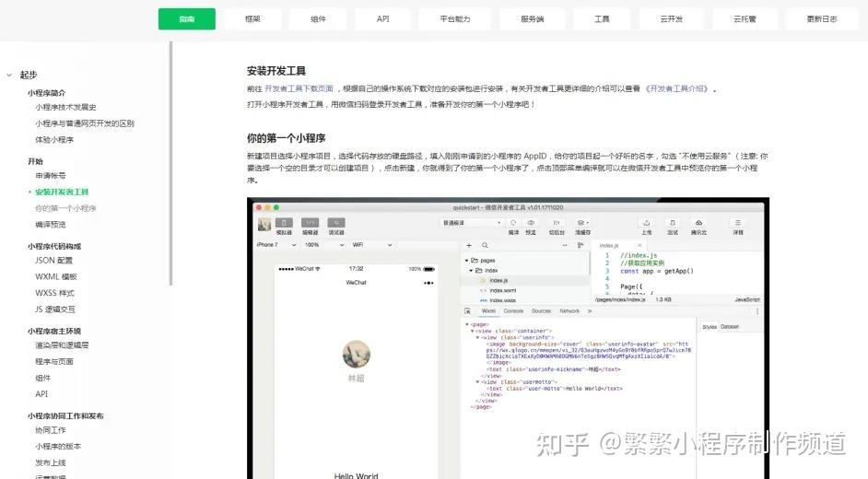This screenshot has width=868, height=479.
Task: Open the 云托管 top tab
Action: (745, 18)
